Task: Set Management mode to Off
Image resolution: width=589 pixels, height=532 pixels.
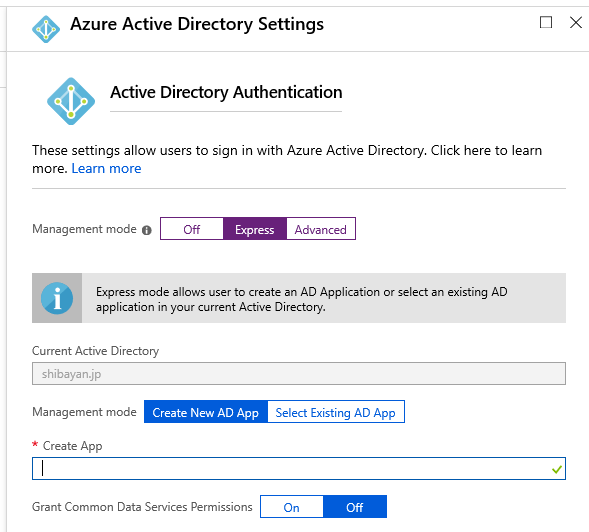Action: [192, 228]
